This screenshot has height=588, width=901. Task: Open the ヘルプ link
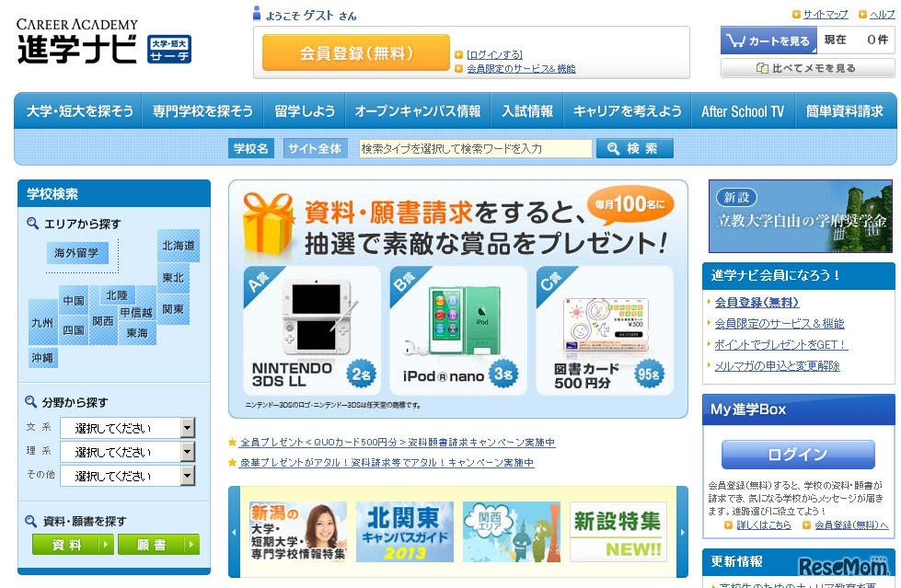click(882, 15)
